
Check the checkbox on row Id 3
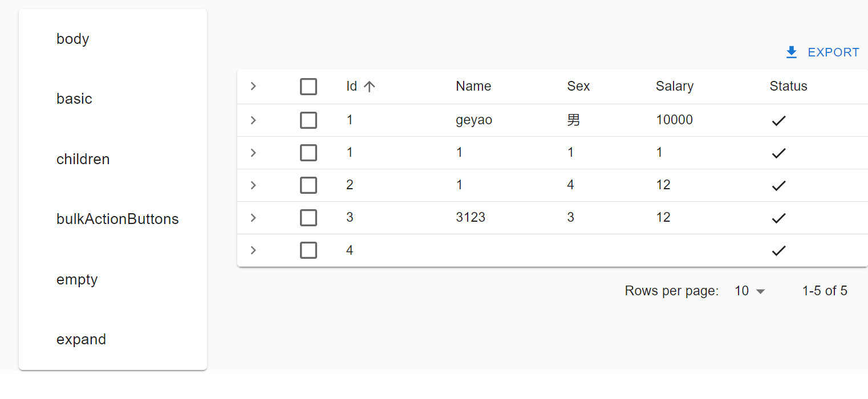pyautogui.click(x=309, y=218)
